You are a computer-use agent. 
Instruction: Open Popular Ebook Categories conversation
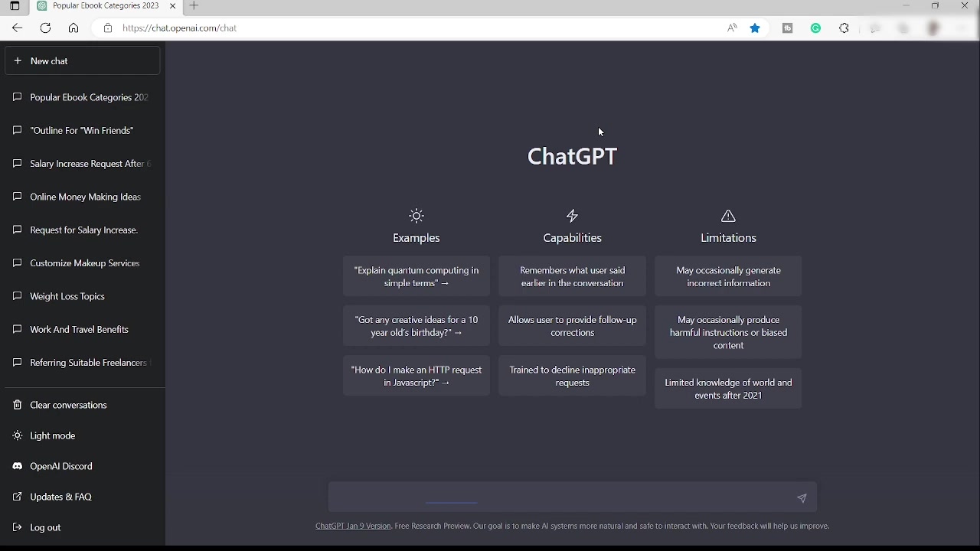(83, 97)
